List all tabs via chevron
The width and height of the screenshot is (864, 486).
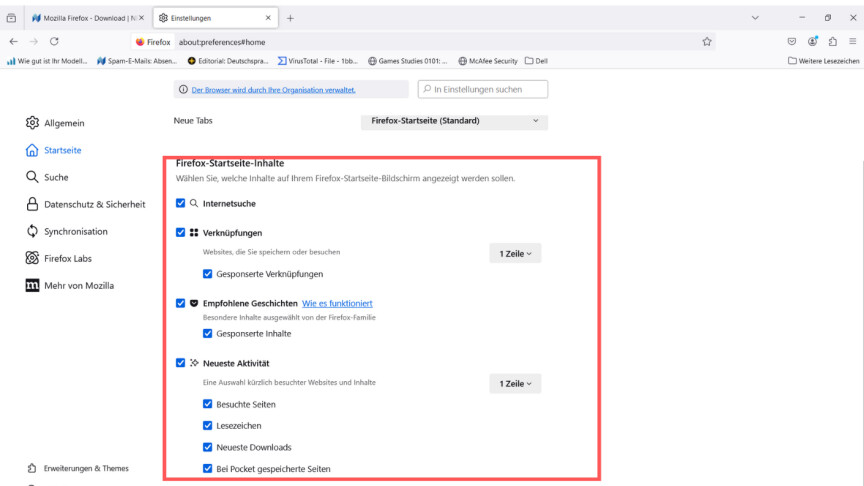pos(755,18)
